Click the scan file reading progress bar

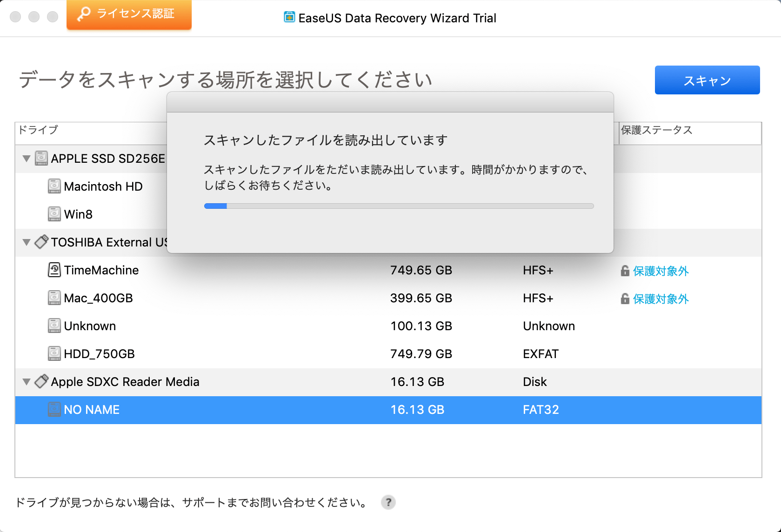(x=399, y=206)
